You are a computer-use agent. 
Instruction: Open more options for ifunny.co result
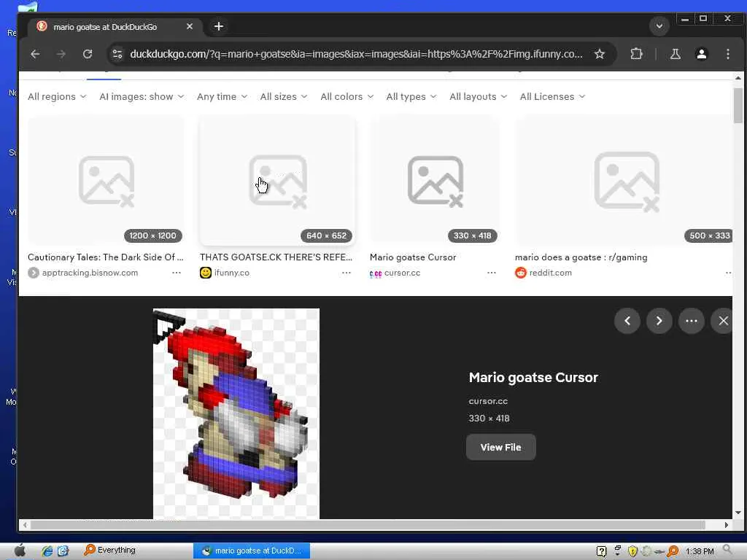pos(347,273)
